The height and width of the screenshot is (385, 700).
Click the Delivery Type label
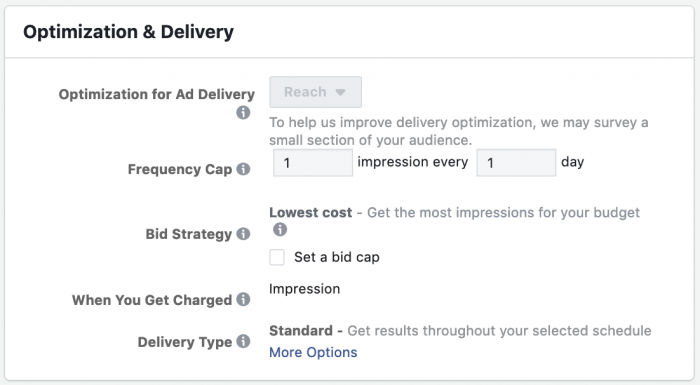click(185, 342)
